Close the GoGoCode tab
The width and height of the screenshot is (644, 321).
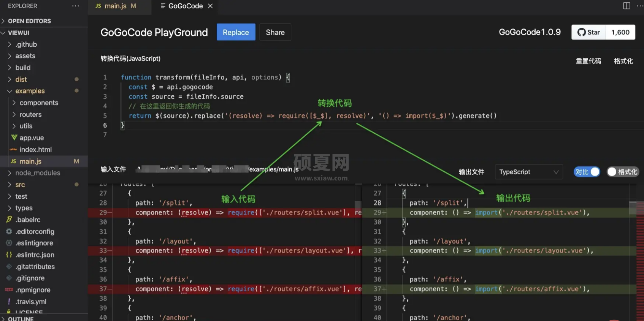pyautogui.click(x=210, y=6)
